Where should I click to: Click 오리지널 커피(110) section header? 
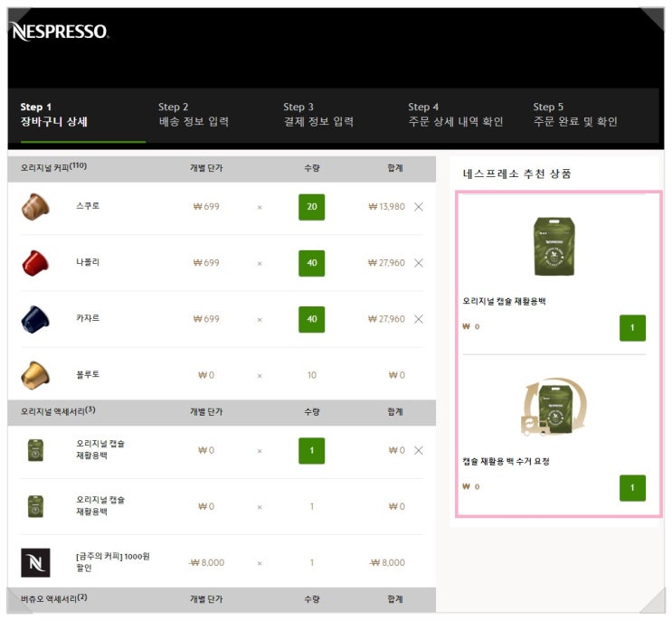pyautogui.click(x=53, y=167)
